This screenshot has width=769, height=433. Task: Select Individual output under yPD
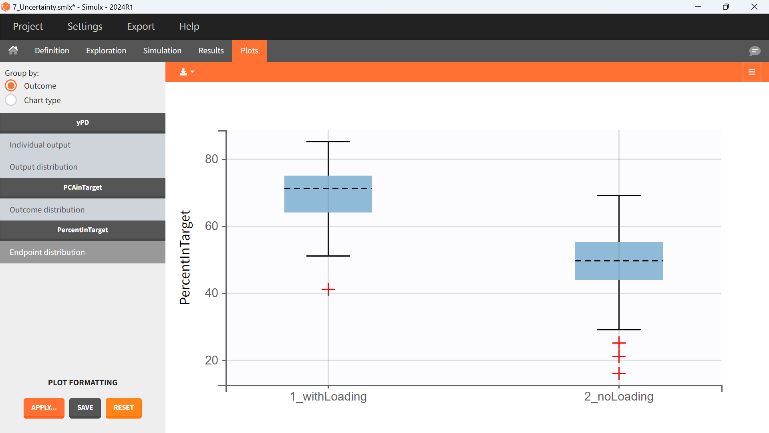40,145
